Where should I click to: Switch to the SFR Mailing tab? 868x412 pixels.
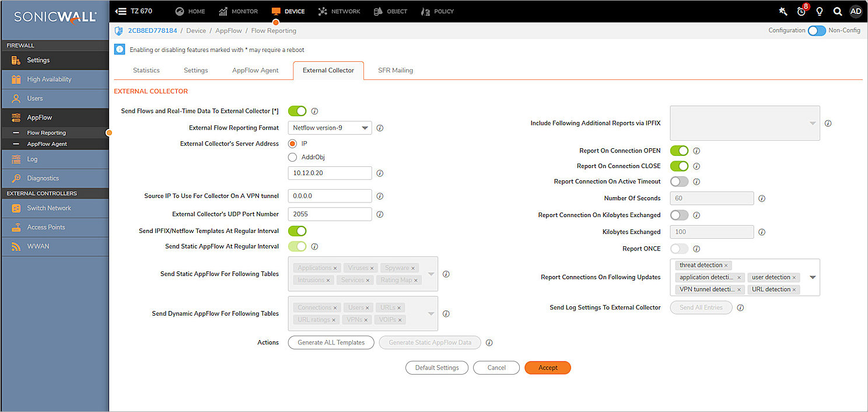[395, 70]
